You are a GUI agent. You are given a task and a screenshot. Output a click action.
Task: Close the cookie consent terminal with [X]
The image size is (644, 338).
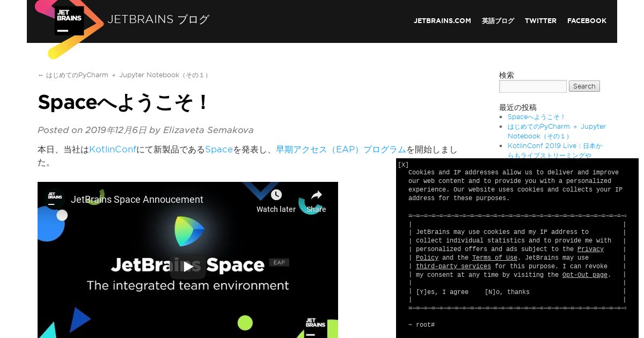[403, 165]
